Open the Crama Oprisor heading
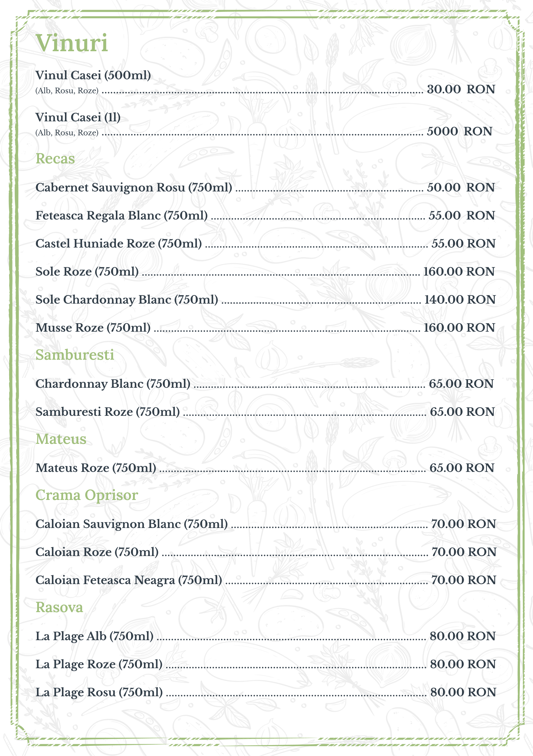This screenshot has width=533, height=756. [x=87, y=495]
